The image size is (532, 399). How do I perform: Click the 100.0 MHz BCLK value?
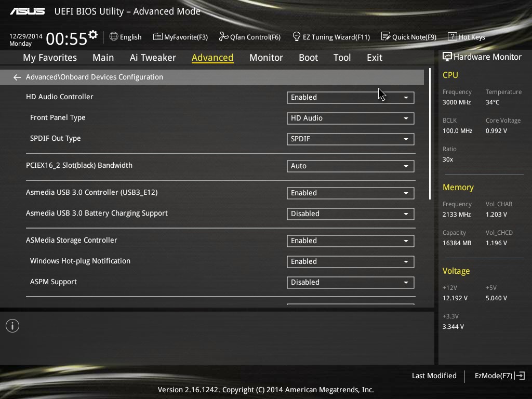[457, 131]
